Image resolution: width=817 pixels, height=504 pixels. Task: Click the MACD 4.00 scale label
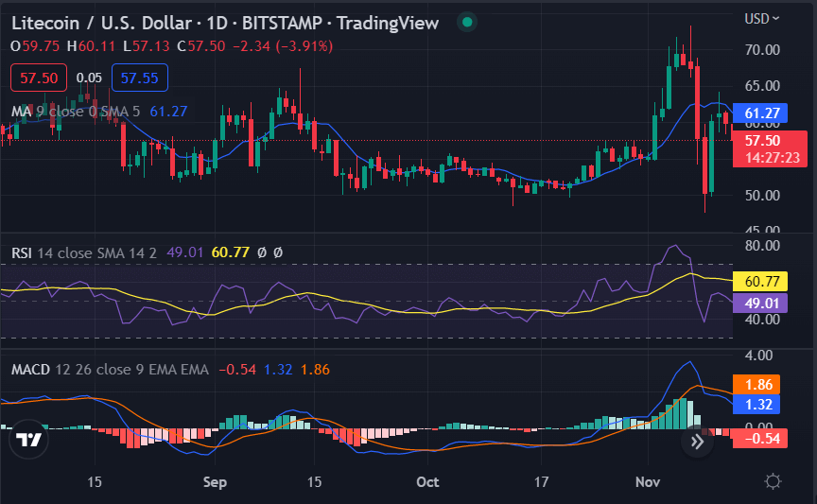tap(758, 356)
